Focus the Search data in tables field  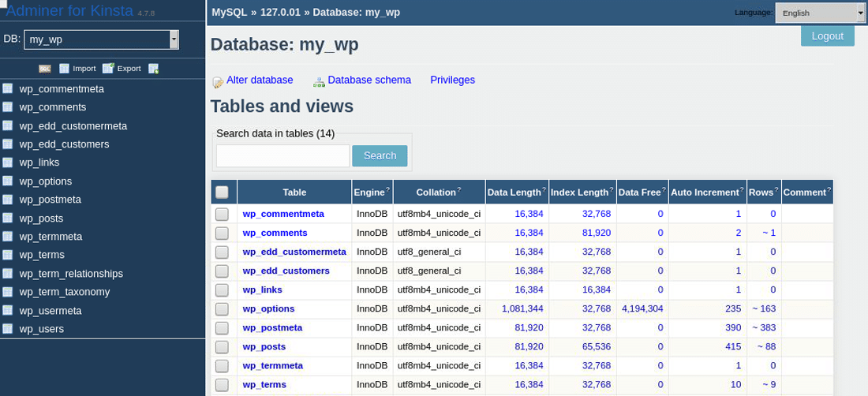click(x=282, y=156)
